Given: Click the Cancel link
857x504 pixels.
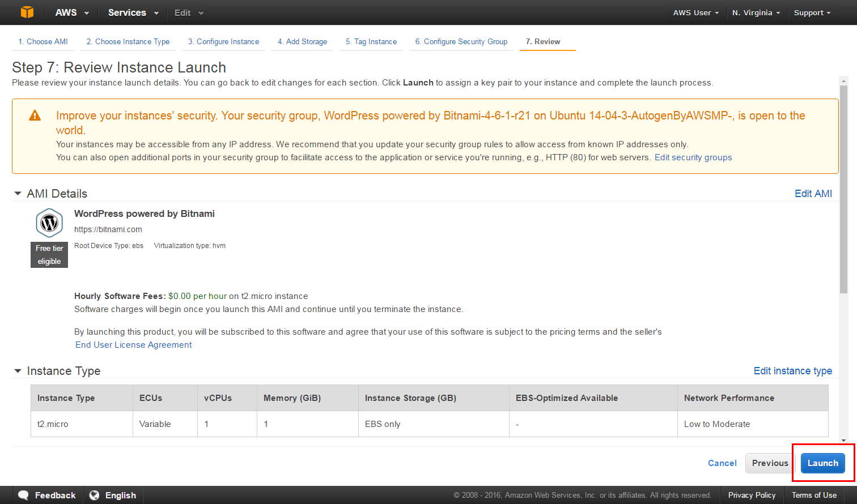Looking at the screenshot, I should 722,463.
